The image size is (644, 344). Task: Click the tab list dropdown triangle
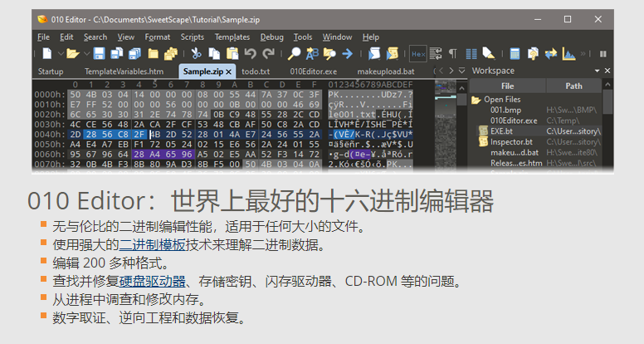(x=461, y=71)
